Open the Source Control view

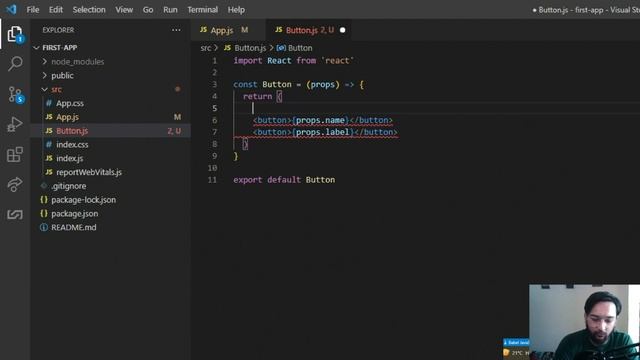pyautogui.click(x=15, y=94)
